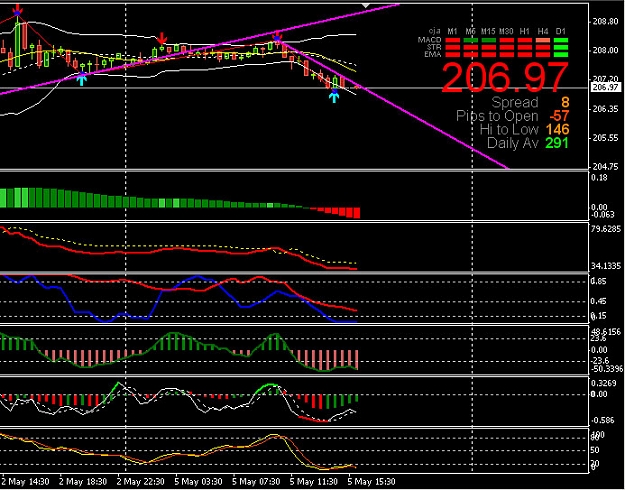
Task: Click the Spread label
Action: (x=515, y=102)
